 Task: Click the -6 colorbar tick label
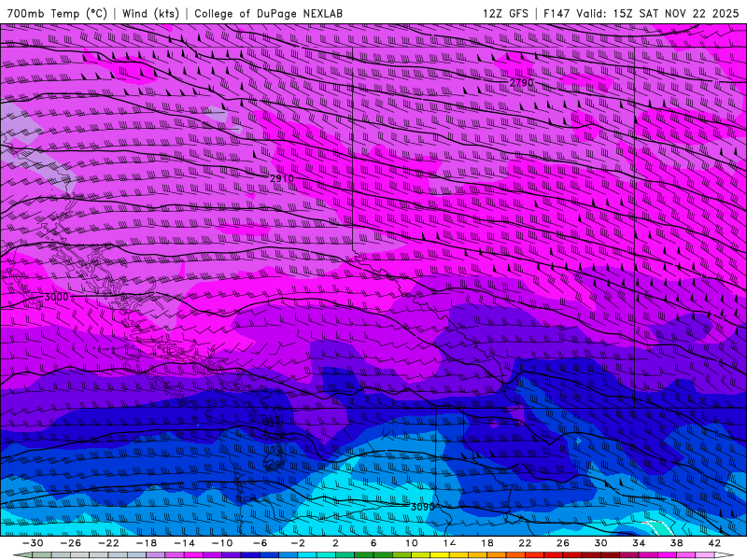[x=261, y=543]
